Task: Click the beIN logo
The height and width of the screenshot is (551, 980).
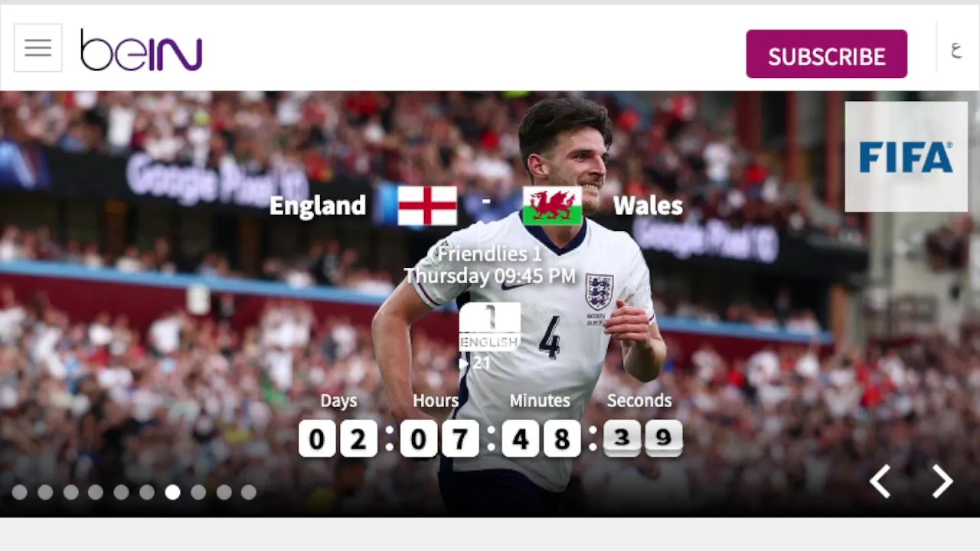Action: pyautogui.click(x=141, y=51)
